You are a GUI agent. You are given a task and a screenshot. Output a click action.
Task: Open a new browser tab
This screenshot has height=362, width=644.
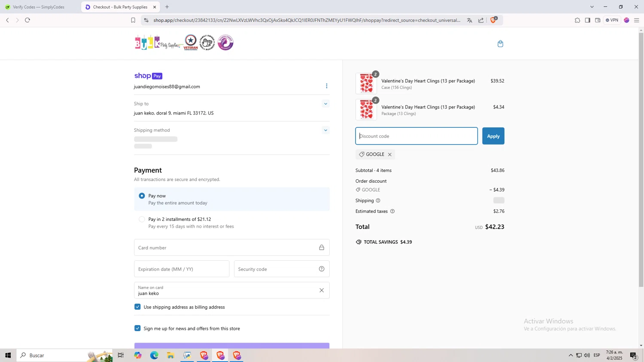(x=167, y=7)
